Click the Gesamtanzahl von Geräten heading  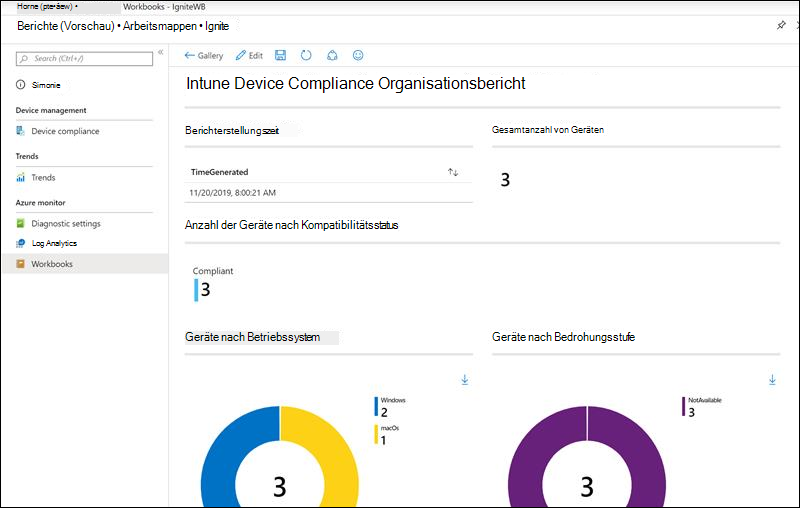548,130
